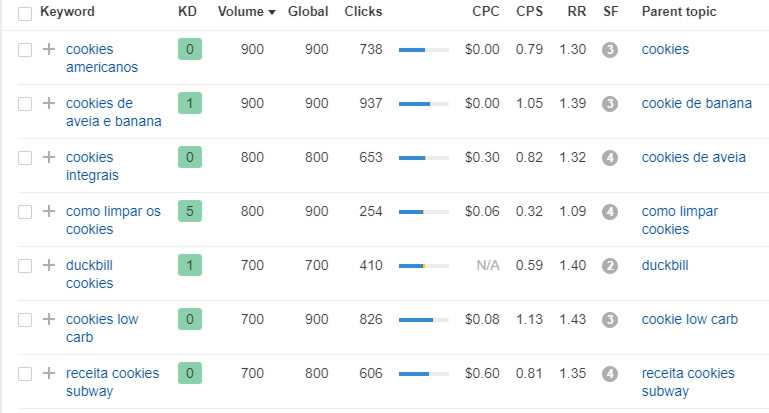Viewport: 769px width, 413px height.
Task: Select checkbox for cookies integrais row
Action: pos(25,158)
